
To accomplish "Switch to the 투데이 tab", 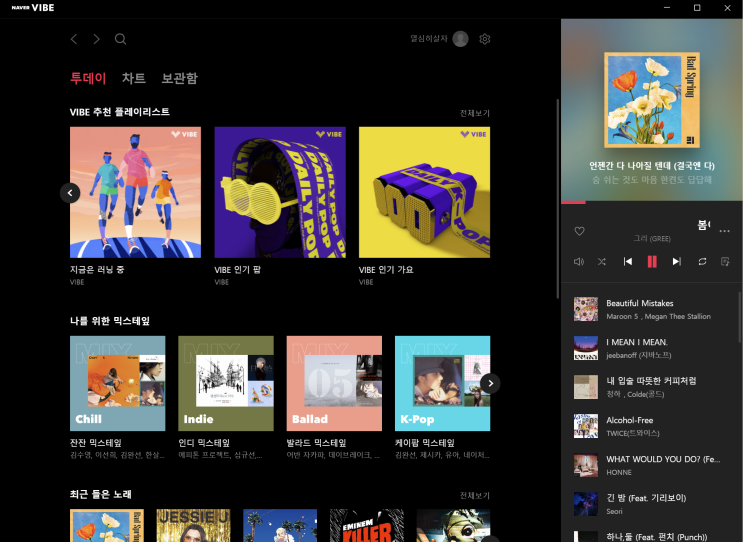I will (x=88, y=78).
